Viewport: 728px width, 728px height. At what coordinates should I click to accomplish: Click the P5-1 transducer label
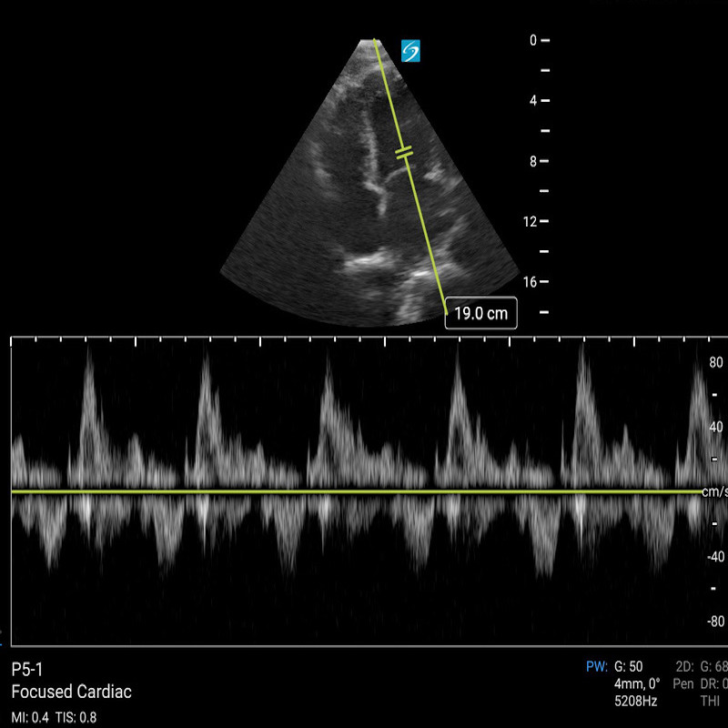point(27,670)
